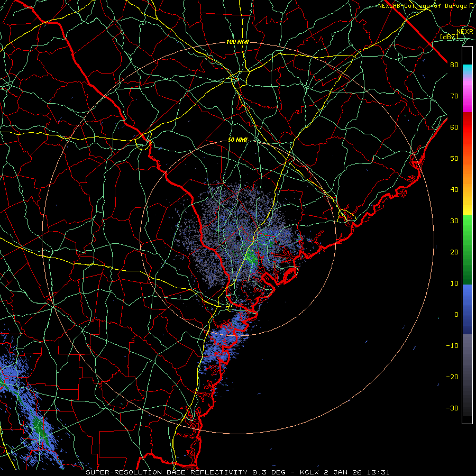Click the green band of the color bar
Screen dimensions: 476x476
point(467,250)
